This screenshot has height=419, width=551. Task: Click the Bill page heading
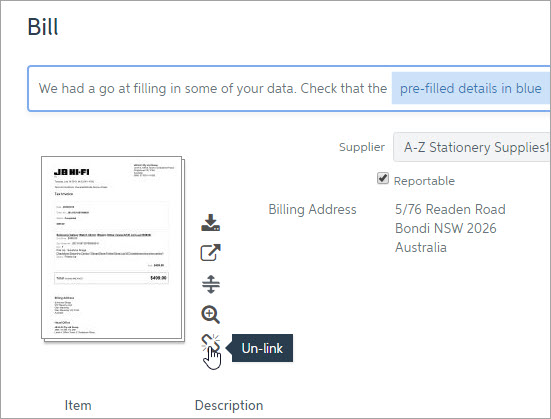[43, 27]
